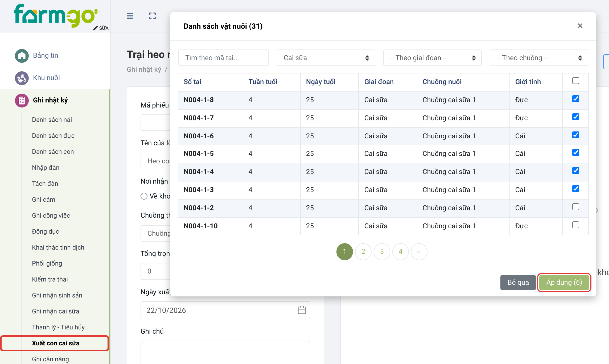Uncheck the checkbox for N004-1-4
609x364 pixels.
pos(575,171)
